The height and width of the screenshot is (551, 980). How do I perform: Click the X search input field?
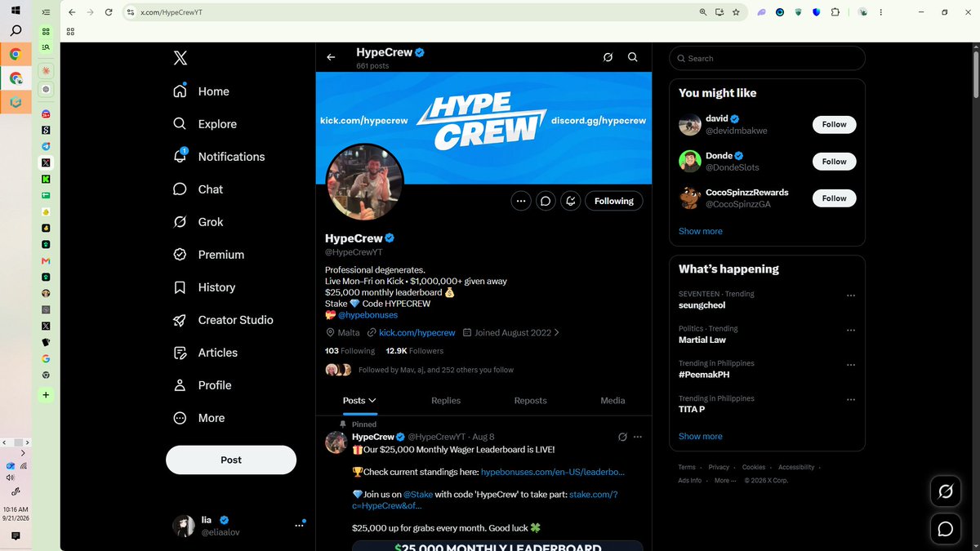(x=767, y=58)
